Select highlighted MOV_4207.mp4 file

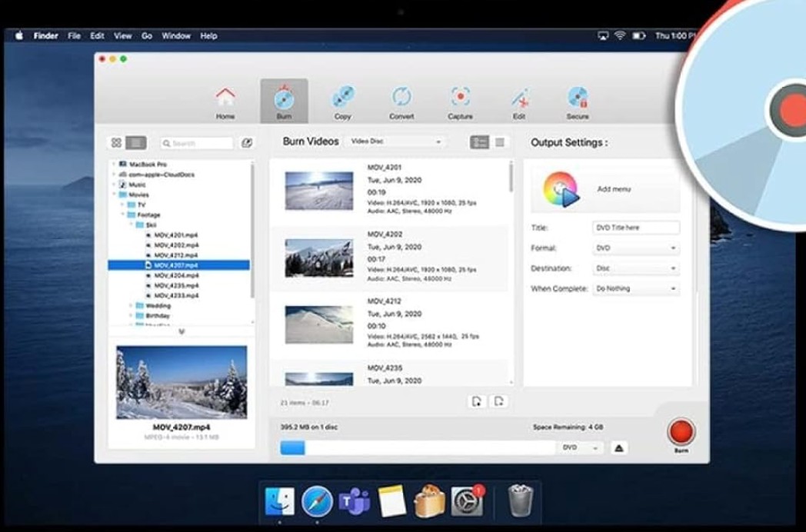tap(179, 265)
